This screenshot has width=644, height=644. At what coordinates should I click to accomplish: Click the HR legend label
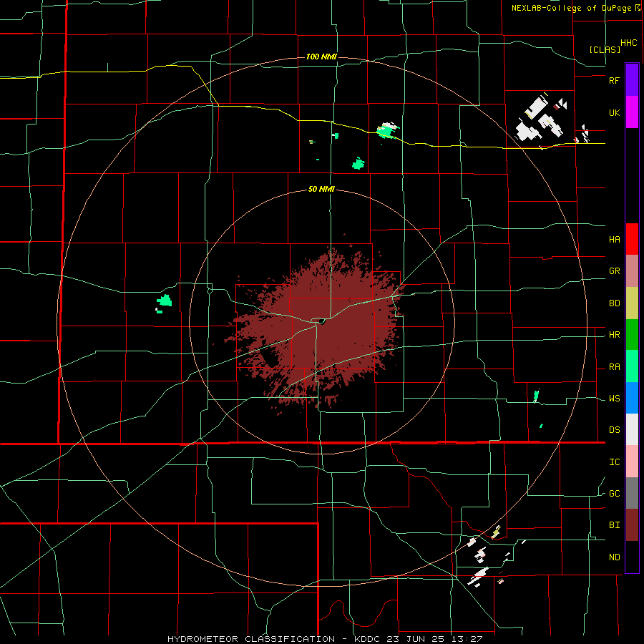[614, 335]
